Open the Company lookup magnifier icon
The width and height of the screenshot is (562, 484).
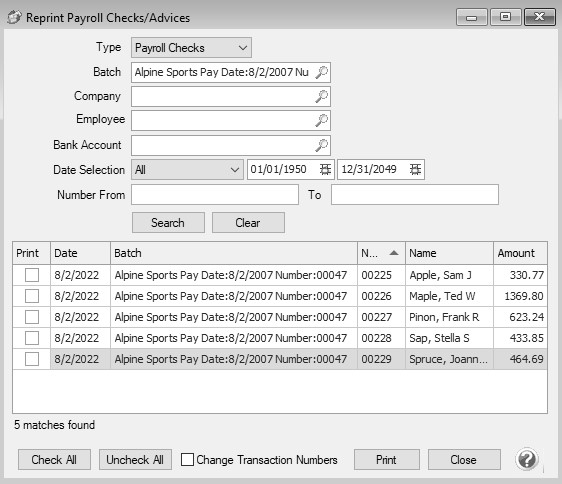pyautogui.click(x=322, y=96)
